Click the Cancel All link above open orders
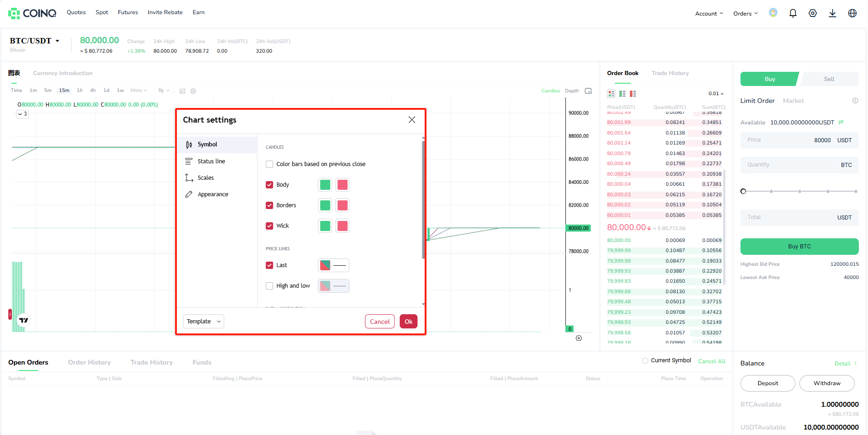This screenshot has height=435, width=868. (x=712, y=361)
